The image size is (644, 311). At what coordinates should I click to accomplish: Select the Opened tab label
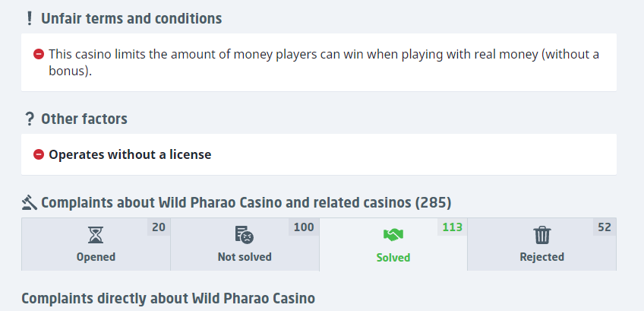point(96,257)
